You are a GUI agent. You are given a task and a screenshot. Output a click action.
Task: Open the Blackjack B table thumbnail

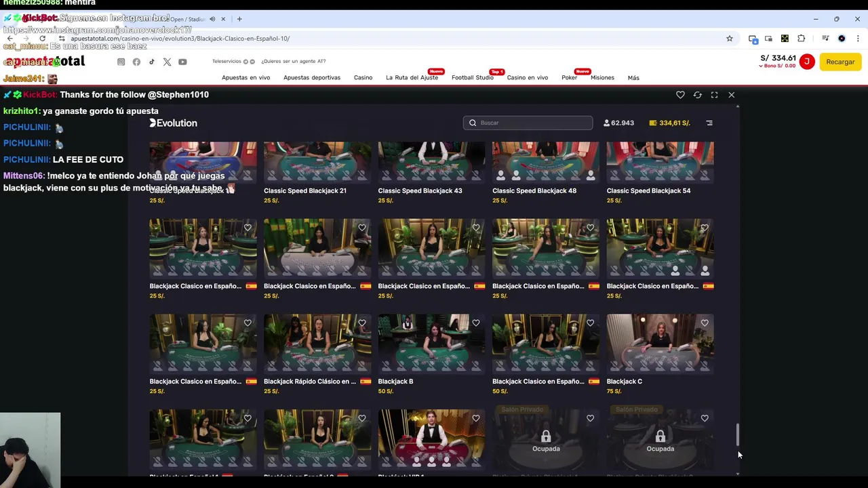point(431,343)
